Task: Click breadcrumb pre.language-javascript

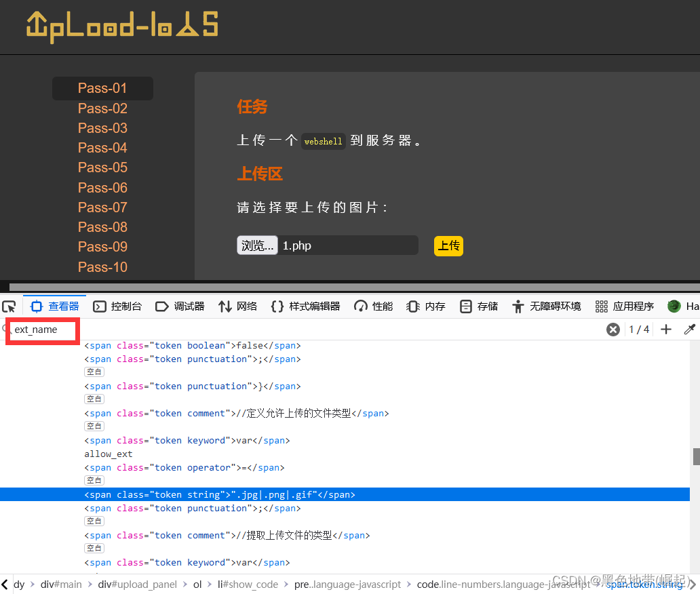Action: (x=347, y=585)
